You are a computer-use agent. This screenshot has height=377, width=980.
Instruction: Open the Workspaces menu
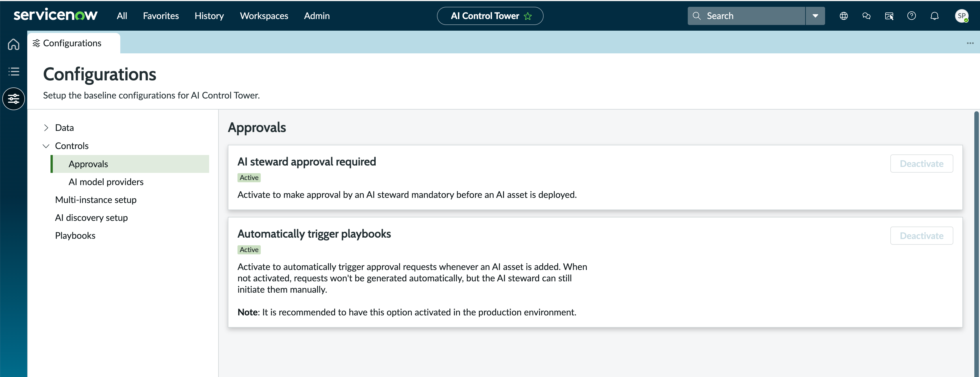[264, 16]
